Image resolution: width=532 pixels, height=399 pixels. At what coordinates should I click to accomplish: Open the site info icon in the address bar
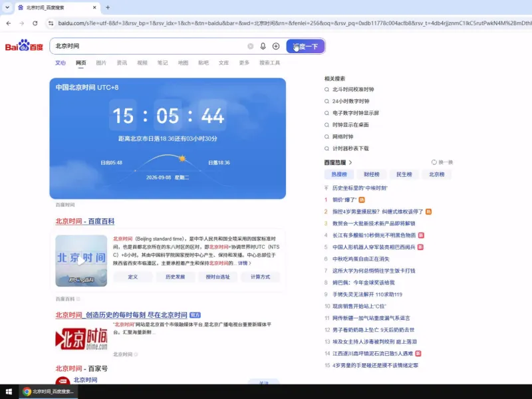(x=51, y=23)
